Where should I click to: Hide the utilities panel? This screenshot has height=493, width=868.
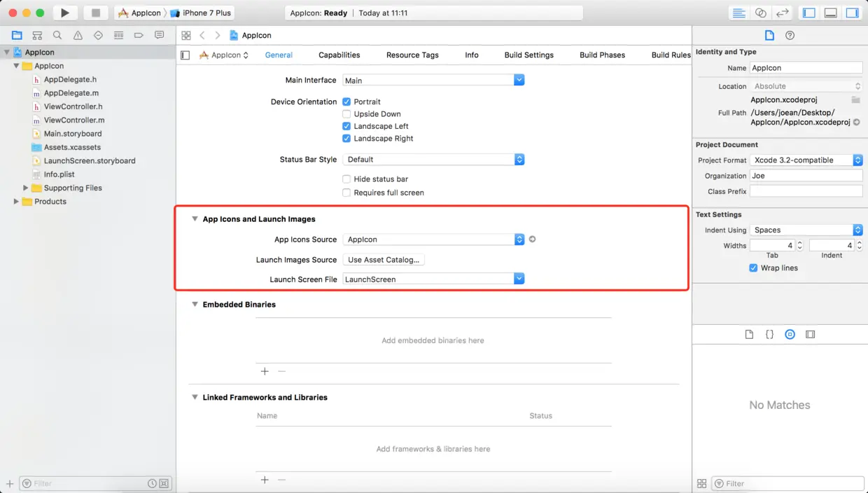point(852,13)
